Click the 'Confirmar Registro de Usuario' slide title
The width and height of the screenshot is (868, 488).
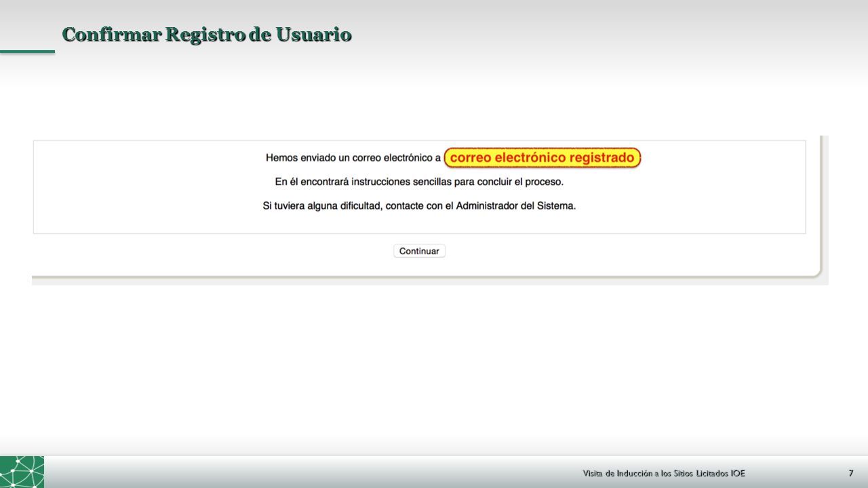(207, 34)
